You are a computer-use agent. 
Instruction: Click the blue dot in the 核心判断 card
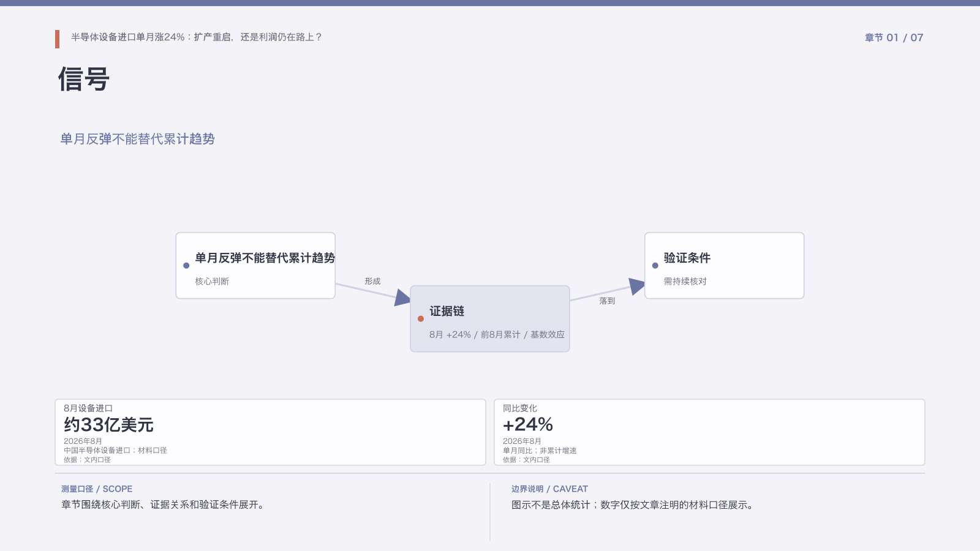(186, 266)
